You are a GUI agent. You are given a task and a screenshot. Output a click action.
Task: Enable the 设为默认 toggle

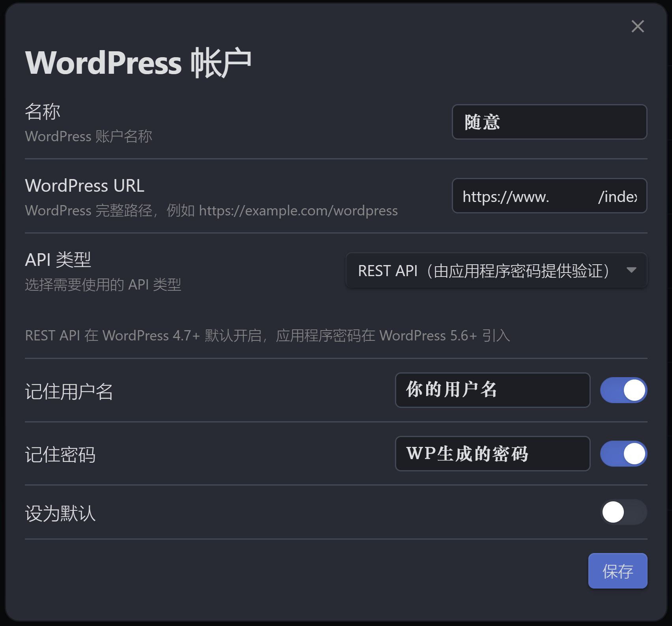pos(623,512)
